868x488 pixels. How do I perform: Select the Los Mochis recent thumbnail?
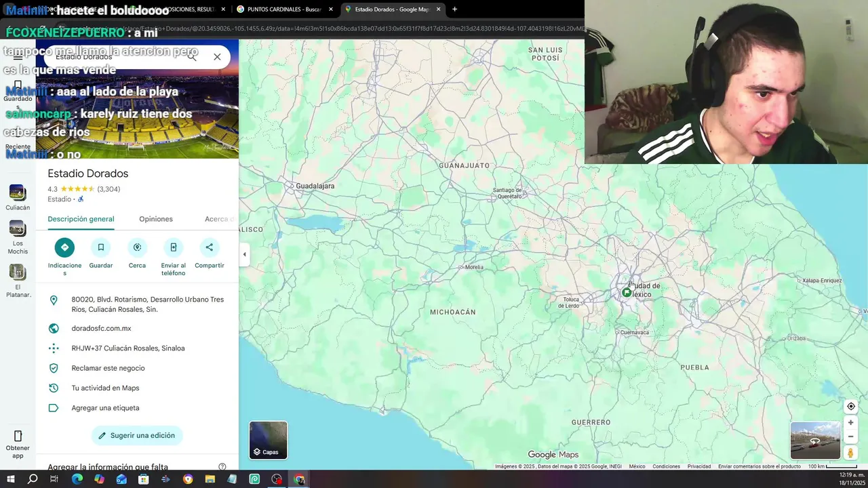[x=18, y=229]
